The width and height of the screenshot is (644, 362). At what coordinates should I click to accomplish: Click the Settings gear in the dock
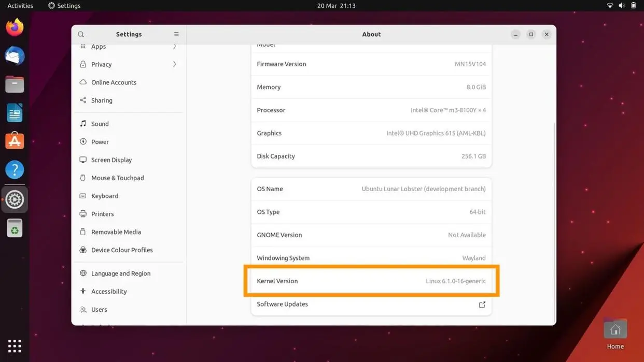(15, 199)
